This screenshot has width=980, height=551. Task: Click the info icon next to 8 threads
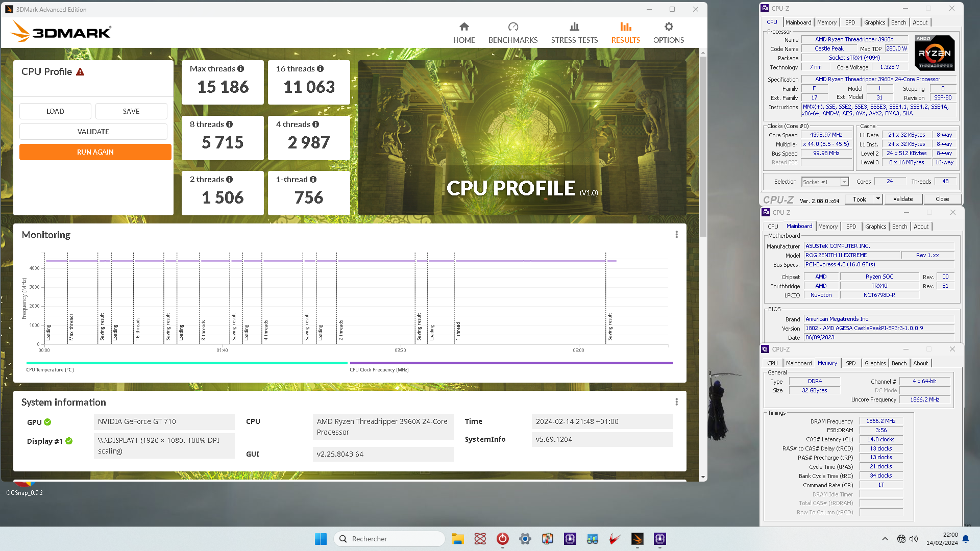coord(229,124)
